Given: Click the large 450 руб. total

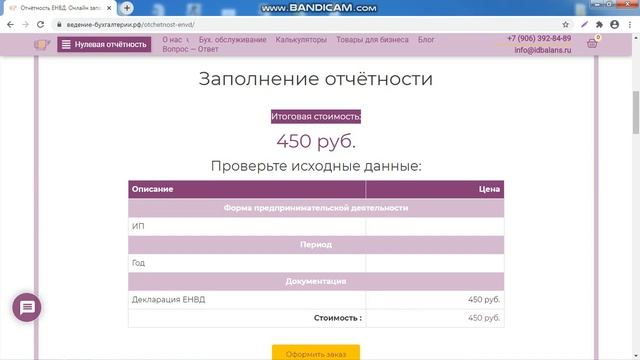Looking at the screenshot, I should tap(316, 141).
